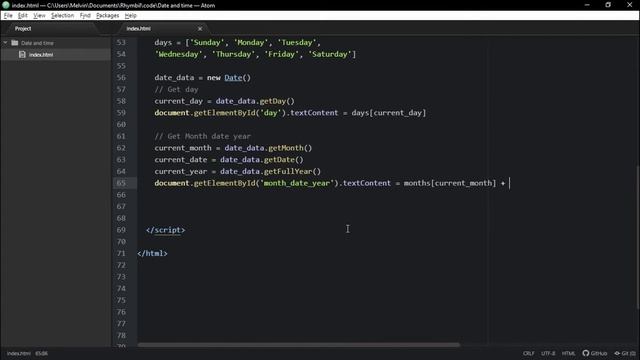This screenshot has width=640, height=360.
Task: Change the UTF-8 encoding setting
Action: point(548,353)
